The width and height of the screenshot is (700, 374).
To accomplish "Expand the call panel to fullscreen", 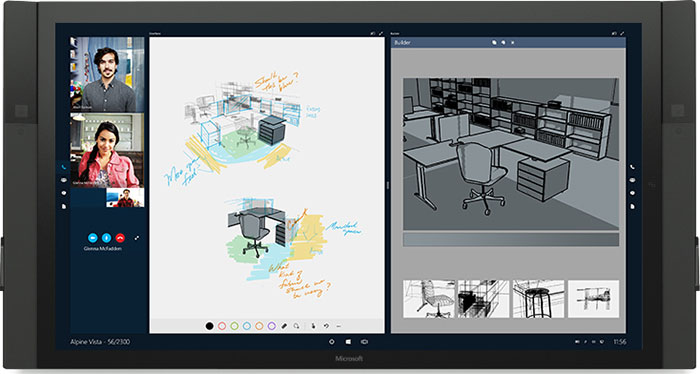I will click(137, 238).
